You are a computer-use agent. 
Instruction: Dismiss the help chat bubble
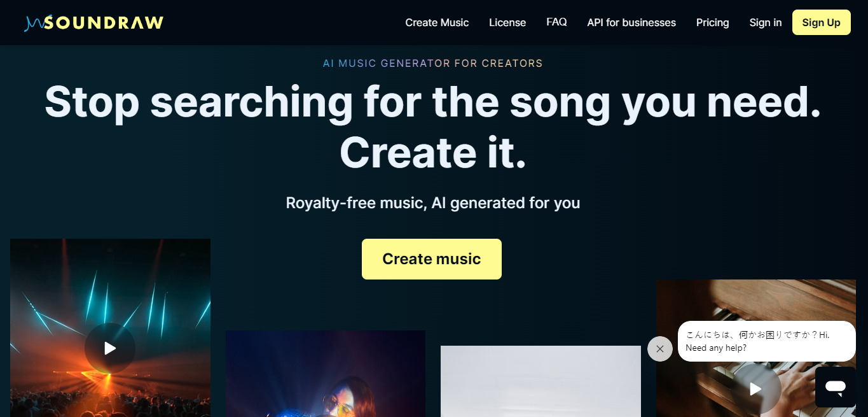[659, 349]
